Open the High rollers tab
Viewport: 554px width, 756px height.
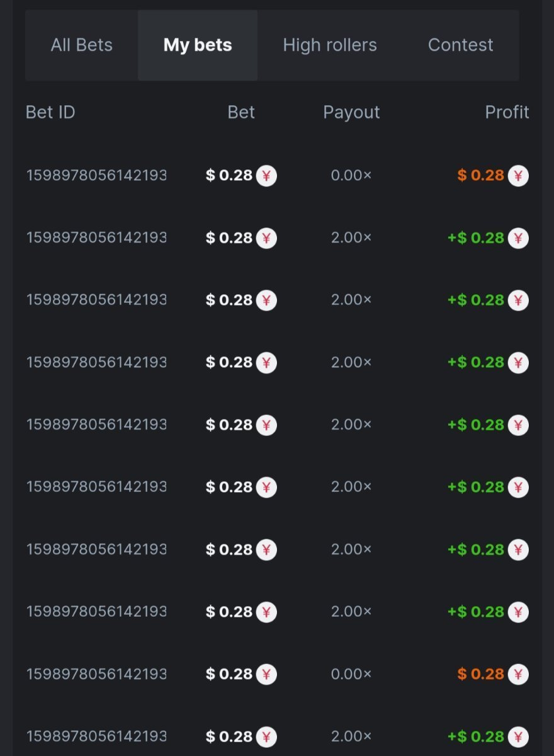[x=330, y=45]
